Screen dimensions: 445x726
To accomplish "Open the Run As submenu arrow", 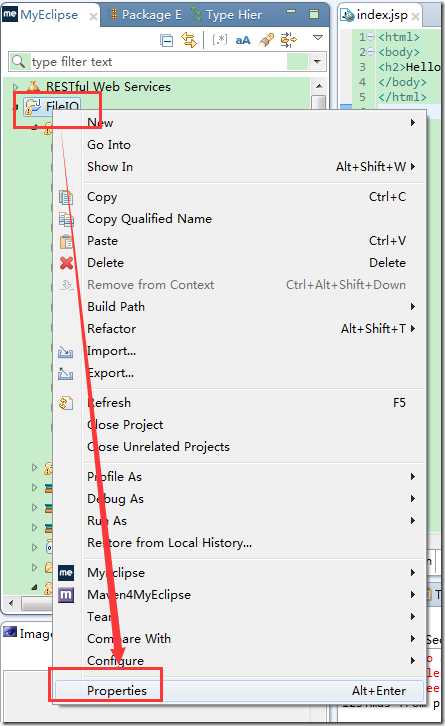I will 413,521.
